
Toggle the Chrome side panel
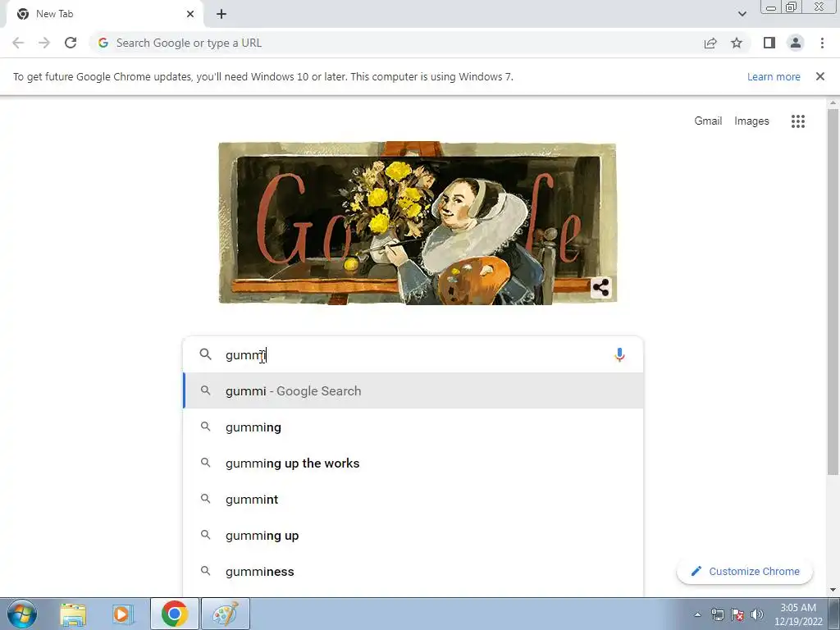[x=769, y=43]
